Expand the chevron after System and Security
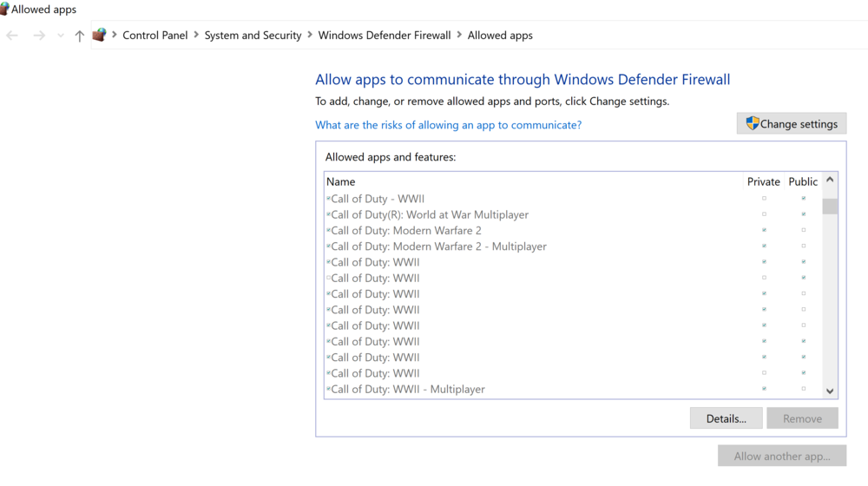This screenshot has width=868, height=486. [x=310, y=36]
